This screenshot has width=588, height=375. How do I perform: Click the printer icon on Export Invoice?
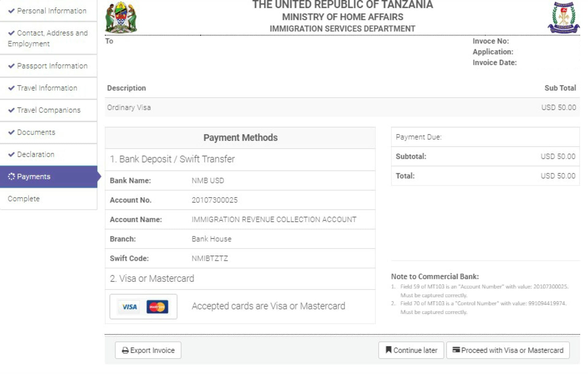125,351
